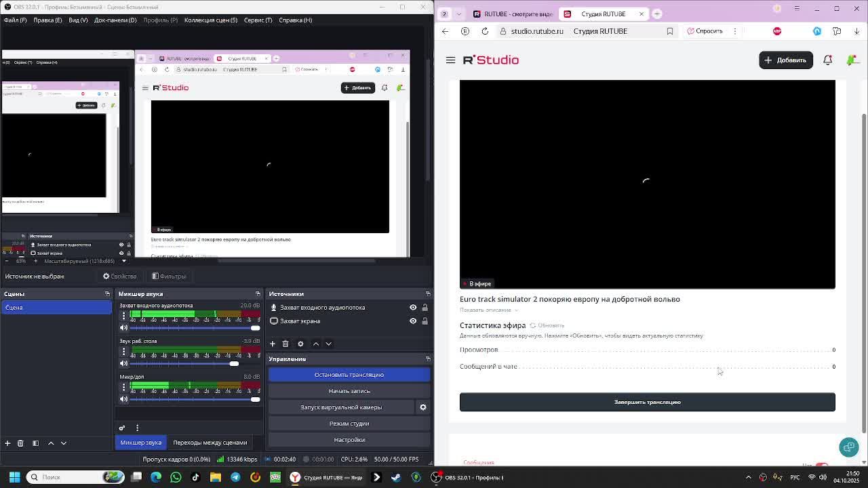This screenshot has width=868, height=488.
Task: Open advanced audio properties gears icon
Action: (x=122, y=428)
